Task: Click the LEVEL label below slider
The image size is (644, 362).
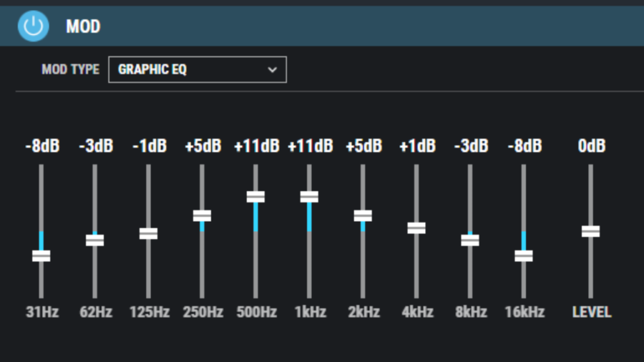Action: click(592, 312)
